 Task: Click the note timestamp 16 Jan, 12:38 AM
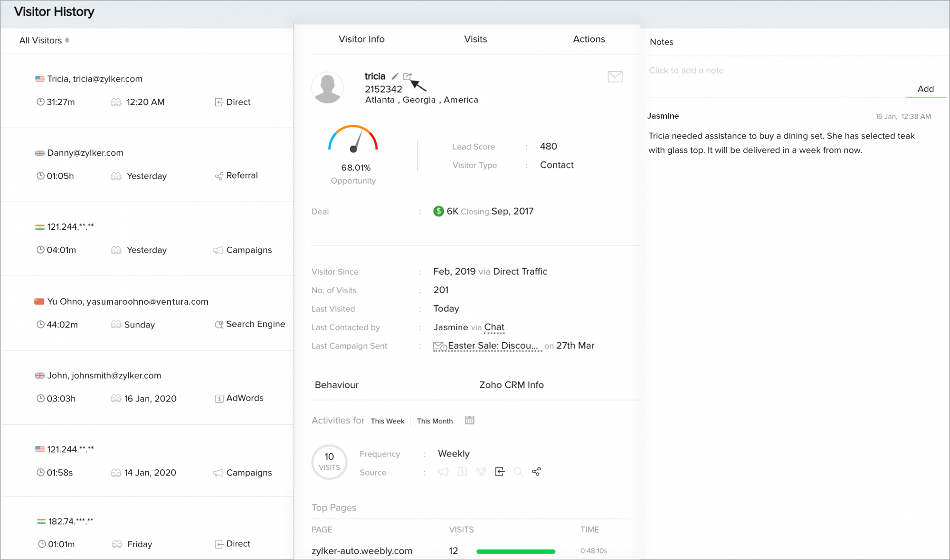coord(903,116)
